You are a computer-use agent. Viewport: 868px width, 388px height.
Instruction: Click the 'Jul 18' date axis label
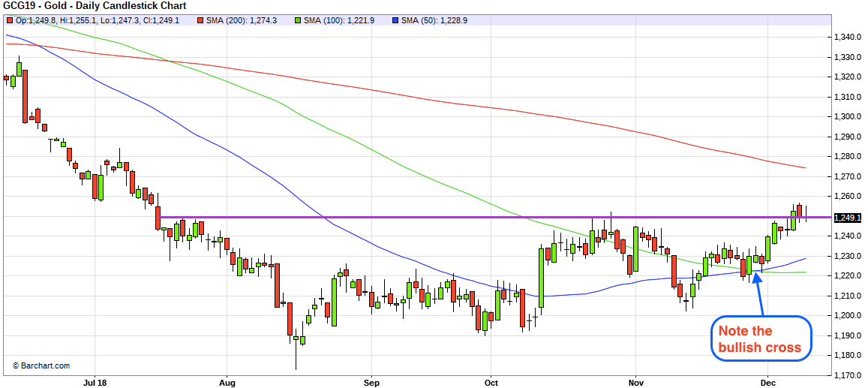click(95, 381)
